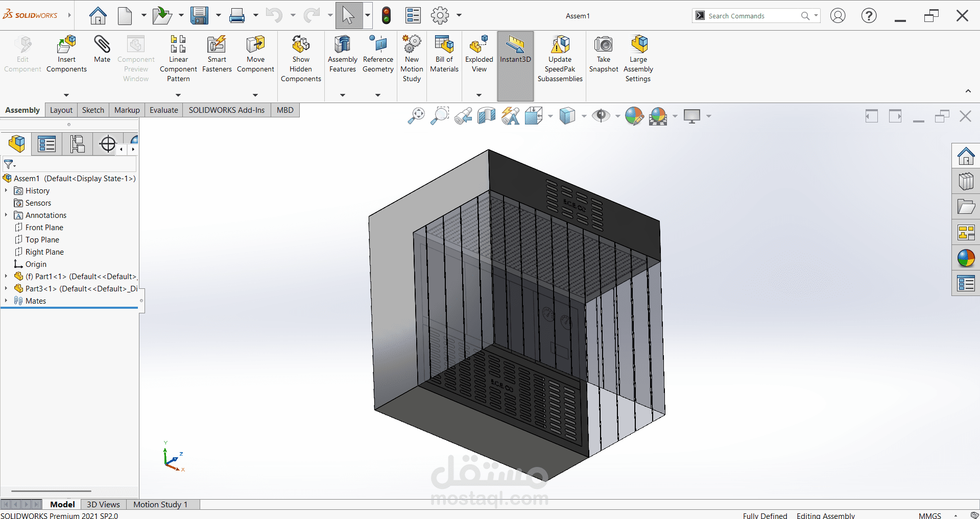The width and height of the screenshot is (980, 519).
Task: Click the New document icon
Action: click(125, 16)
